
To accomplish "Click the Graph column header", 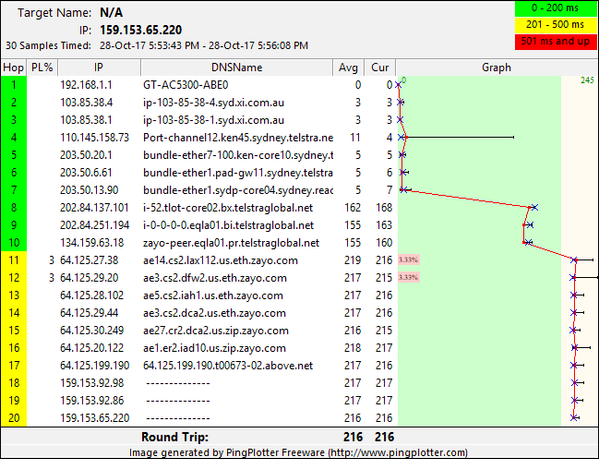I will (496, 68).
